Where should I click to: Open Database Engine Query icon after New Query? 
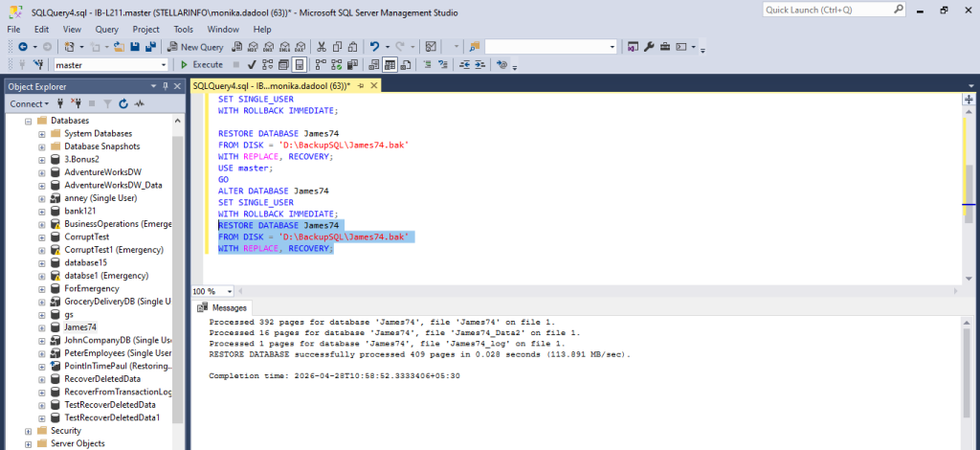(x=237, y=47)
